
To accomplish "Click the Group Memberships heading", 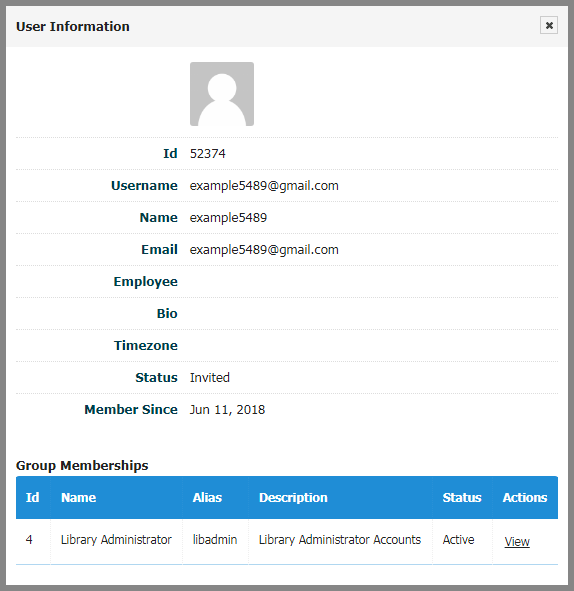I will tap(82, 466).
